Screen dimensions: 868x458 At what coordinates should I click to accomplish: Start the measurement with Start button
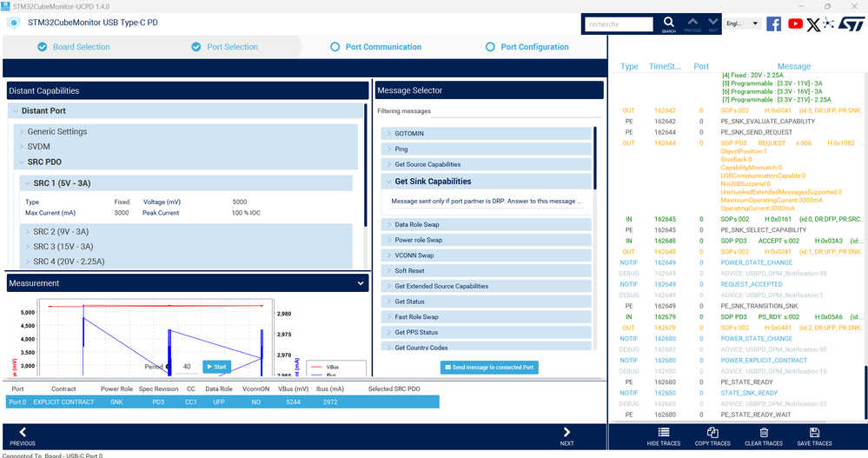coord(216,367)
